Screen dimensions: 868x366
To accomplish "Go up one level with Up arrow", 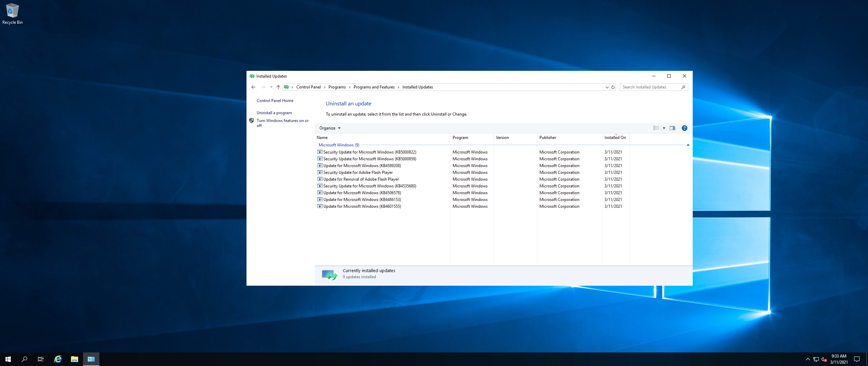I will tap(278, 87).
